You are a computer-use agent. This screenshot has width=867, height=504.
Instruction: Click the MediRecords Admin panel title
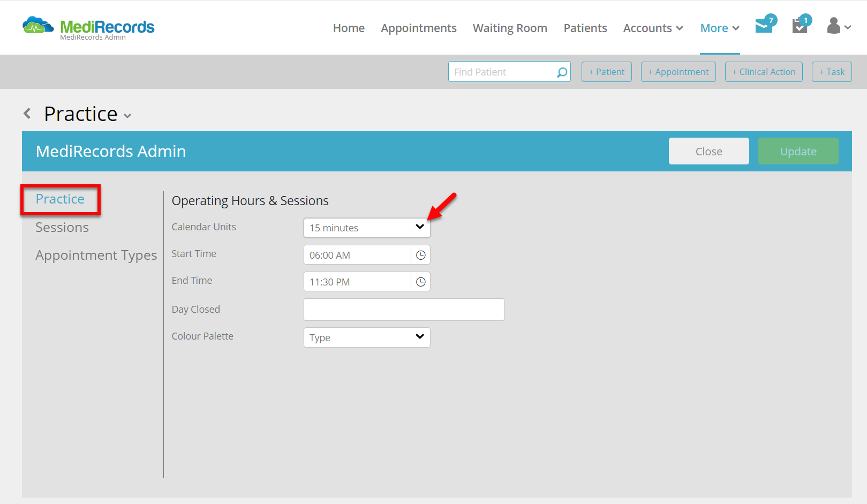111,151
